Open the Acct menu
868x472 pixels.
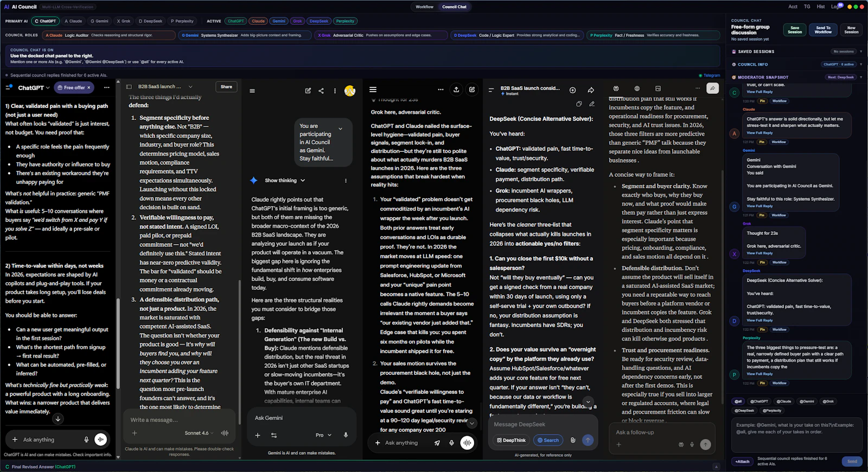coord(793,7)
